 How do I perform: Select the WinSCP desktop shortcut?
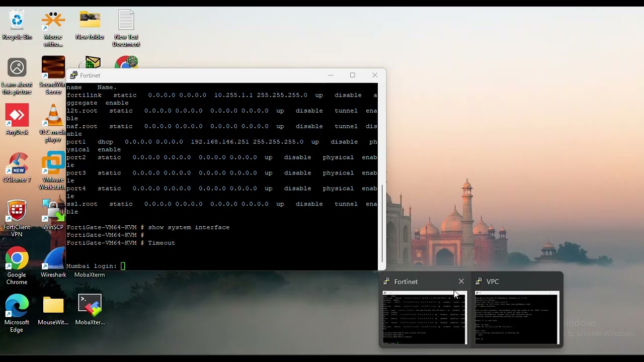coord(53,215)
